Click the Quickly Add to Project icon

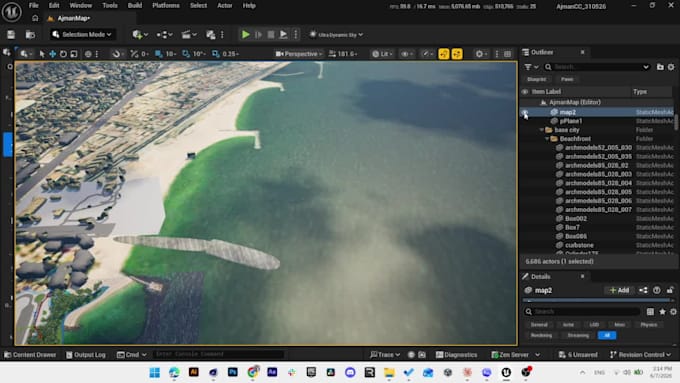click(140, 35)
